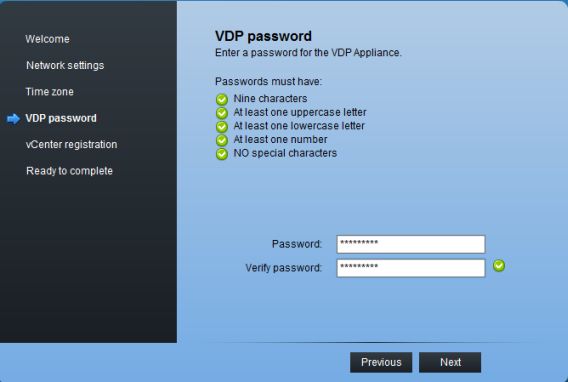Click the Passwords must have label
The width and height of the screenshot is (568, 382).
pyautogui.click(x=268, y=81)
